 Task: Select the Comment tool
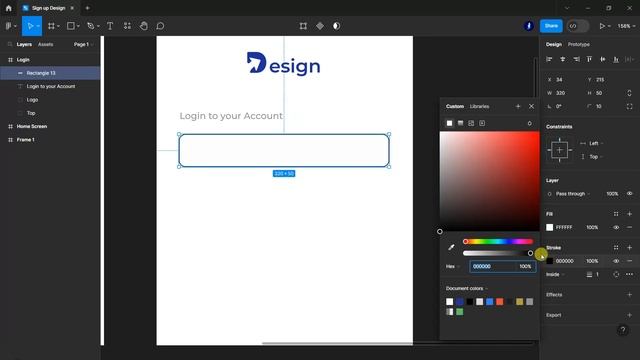[x=160, y=26]
